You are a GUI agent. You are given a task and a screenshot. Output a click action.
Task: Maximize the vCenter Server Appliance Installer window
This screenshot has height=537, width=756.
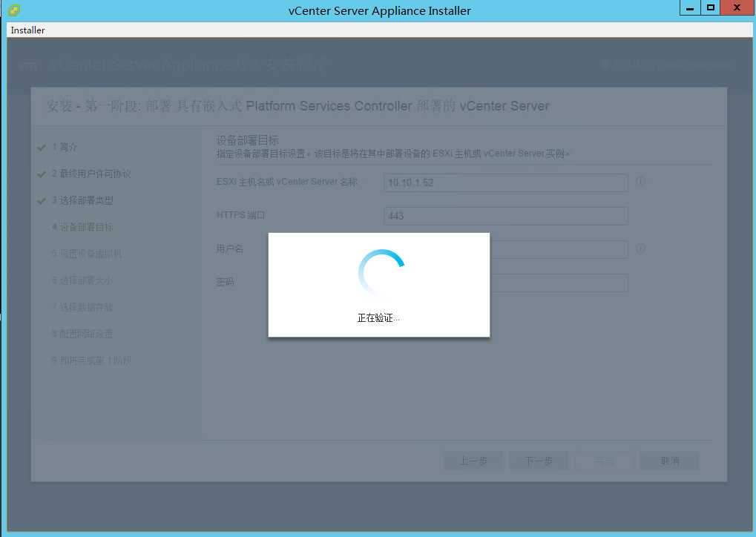click(710, 8)
